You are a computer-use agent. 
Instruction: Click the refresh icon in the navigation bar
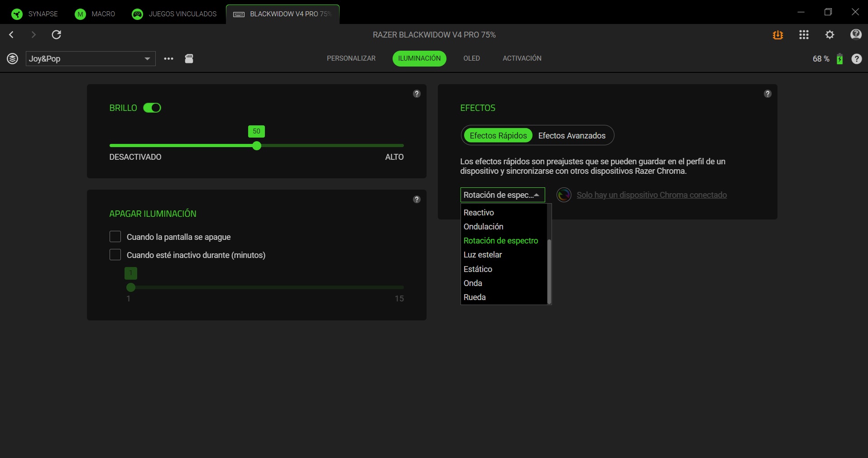pyautogui.click(x=57, y=35)
